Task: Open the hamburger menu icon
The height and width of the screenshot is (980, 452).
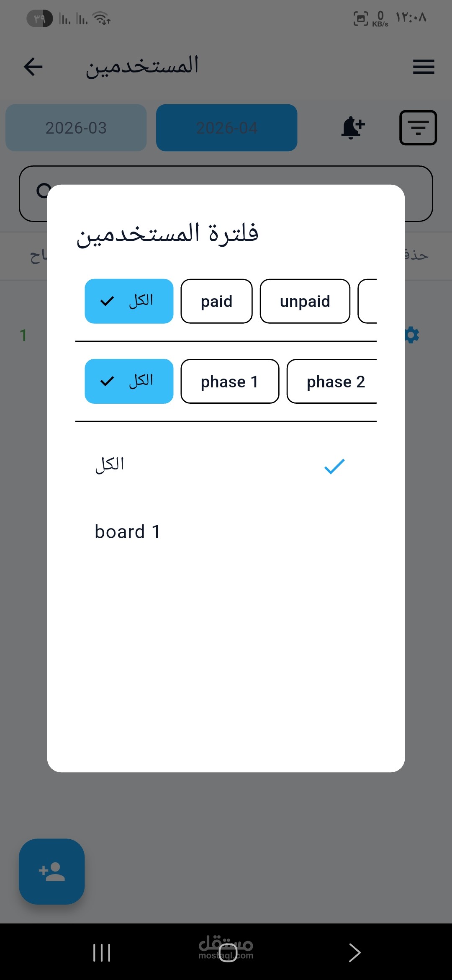Action: point(424,67)
